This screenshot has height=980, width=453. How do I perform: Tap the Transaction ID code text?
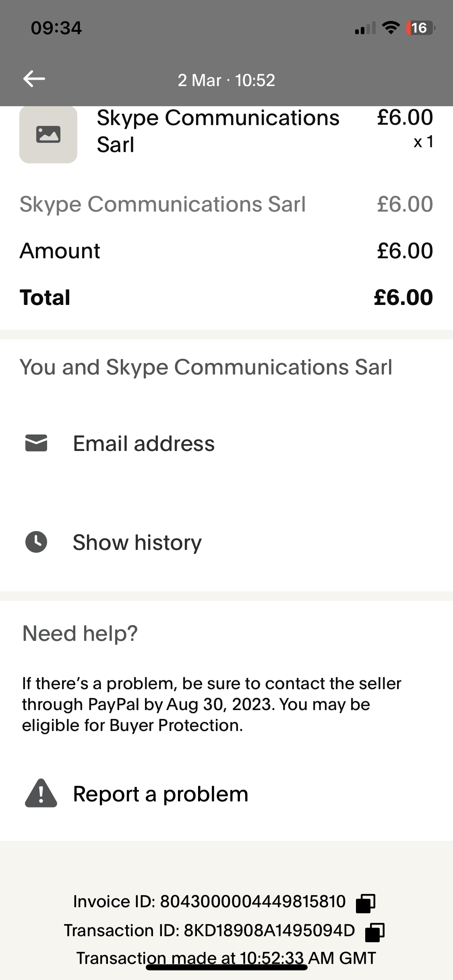[x=269, y=931]
